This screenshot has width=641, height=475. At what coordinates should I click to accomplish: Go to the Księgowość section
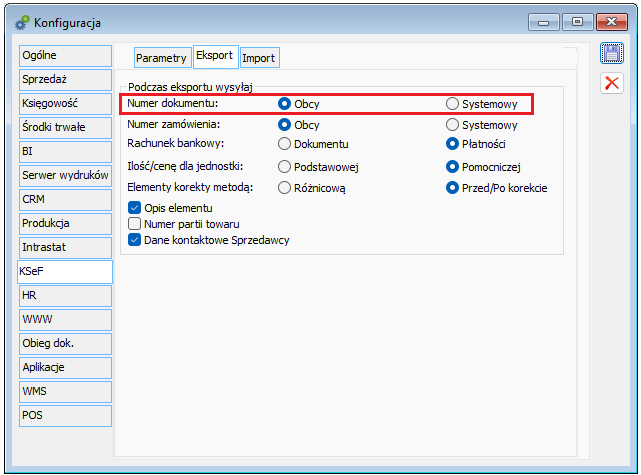[65, 102]
